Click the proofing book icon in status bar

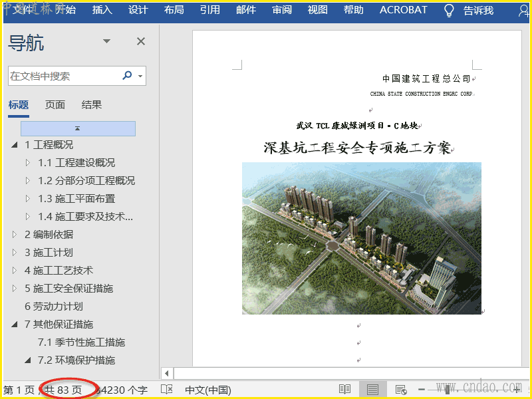point(167,389)
